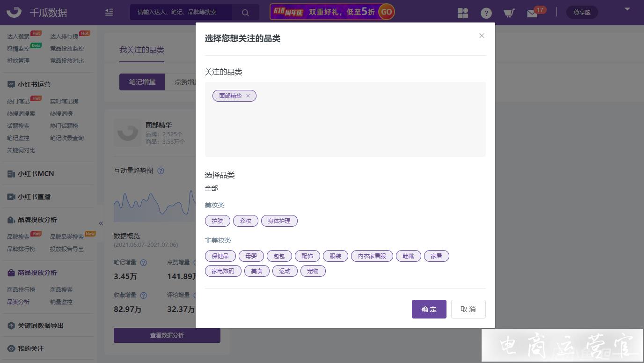The image size is (644, 363).
Task: Open 热门笔记 in the sidebar
Action: 18,101
